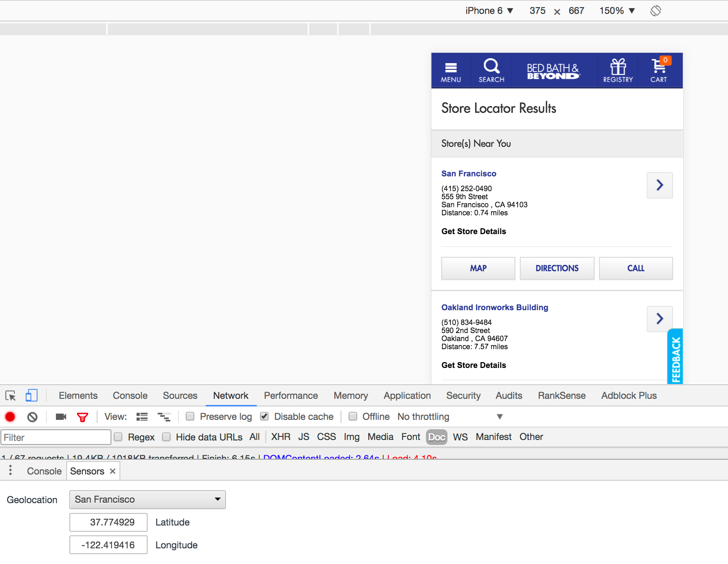This screenshot has height=564, width=728.
Task: Toggle the device toolbar icon
Action: pos(31,395)
